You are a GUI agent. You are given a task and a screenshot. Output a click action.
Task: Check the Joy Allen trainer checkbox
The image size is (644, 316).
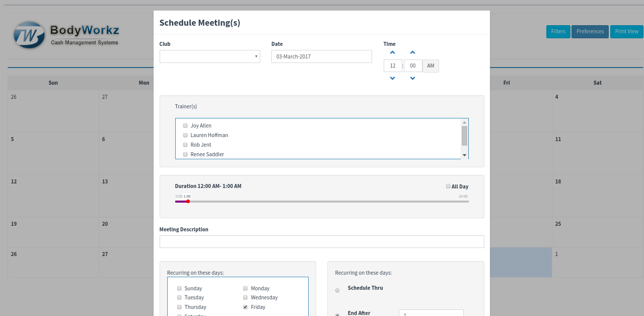pos(185,125)
